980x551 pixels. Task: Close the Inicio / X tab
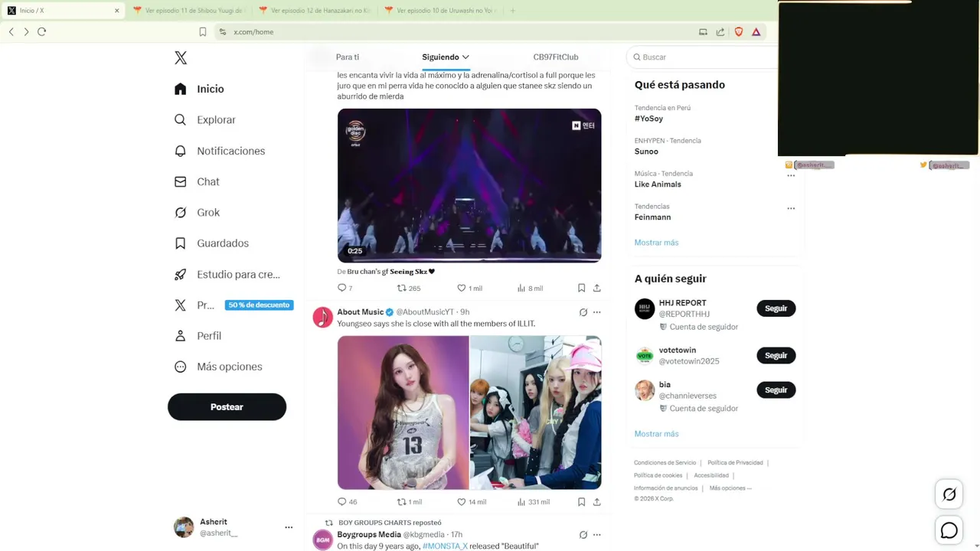(x=117, y=11)
